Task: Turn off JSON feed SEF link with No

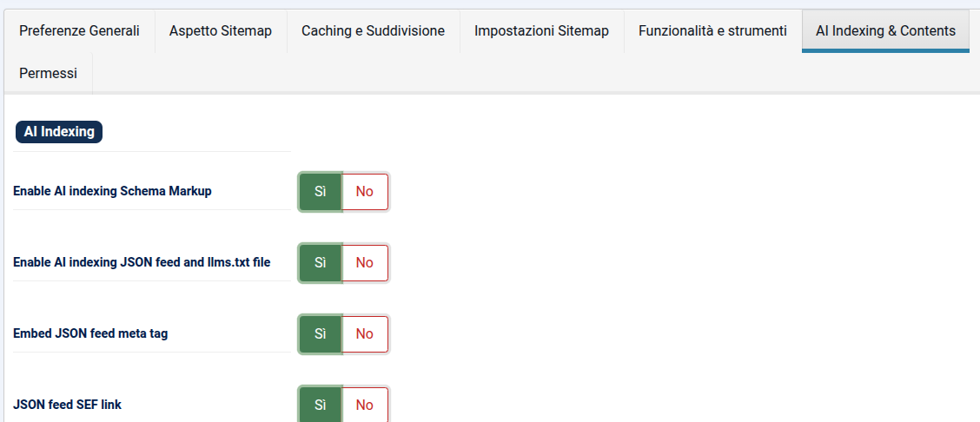Action: tap(365, 405)
